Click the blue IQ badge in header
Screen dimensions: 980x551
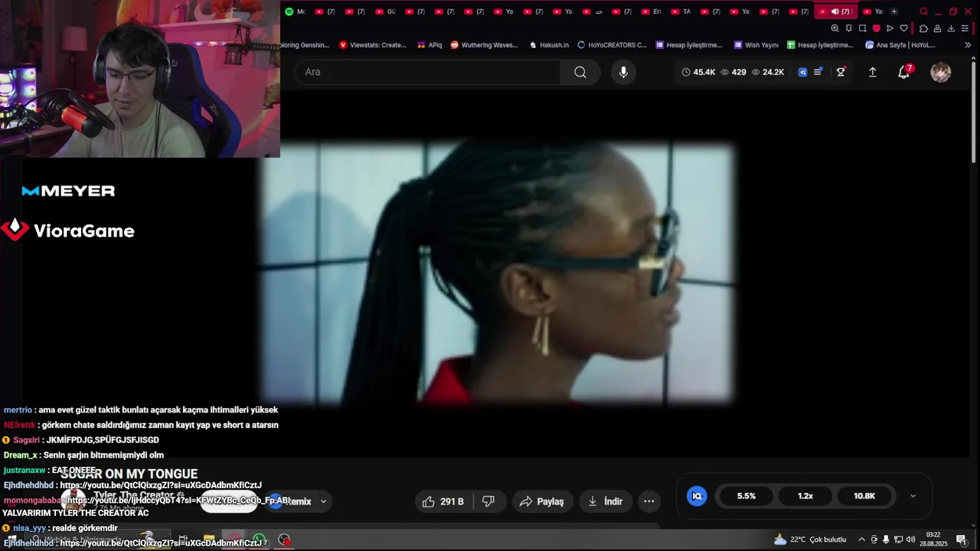click(x=802, y=72)
